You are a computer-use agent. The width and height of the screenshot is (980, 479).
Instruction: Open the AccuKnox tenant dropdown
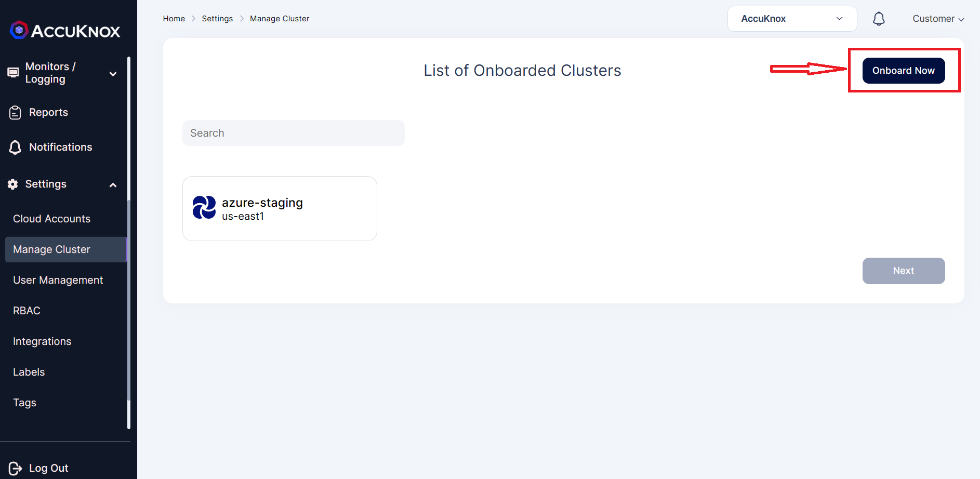pyautogui.click(x=792, y=19)
